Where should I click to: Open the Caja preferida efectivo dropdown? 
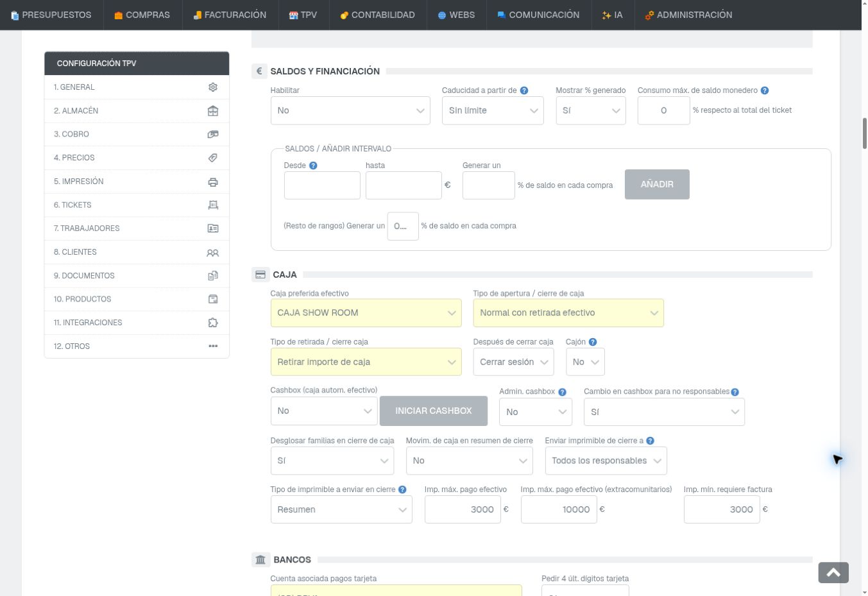366,313
